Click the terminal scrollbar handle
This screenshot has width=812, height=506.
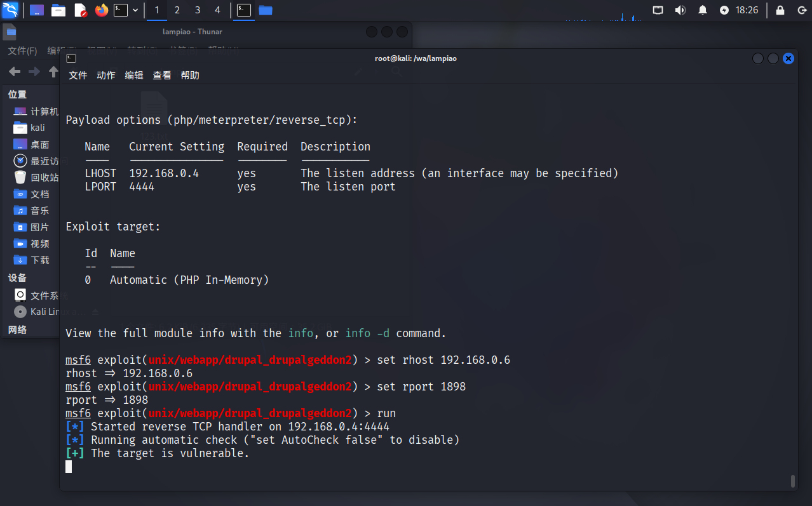click(x=793, y=481)
